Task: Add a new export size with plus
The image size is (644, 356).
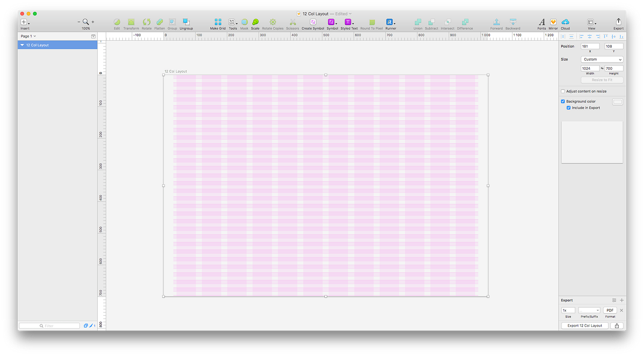Action: tap(622, 300)
